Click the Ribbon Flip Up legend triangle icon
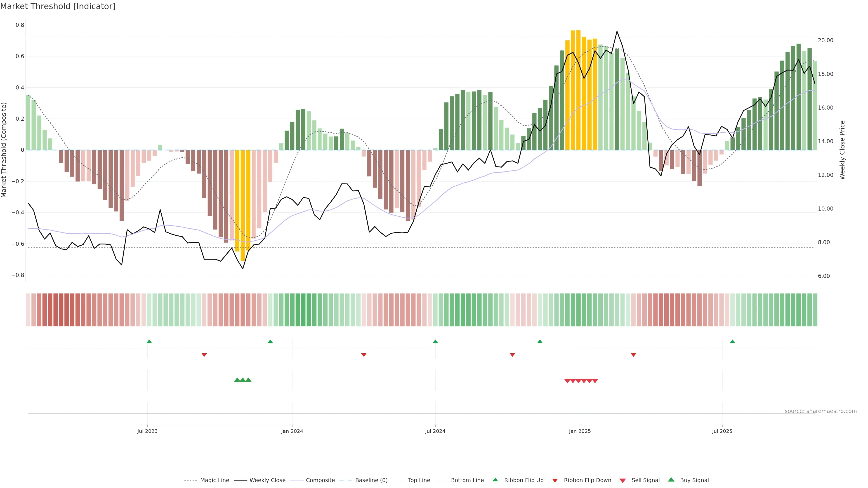Viewport: 868px width, 488px height. [x=495, y=480]
